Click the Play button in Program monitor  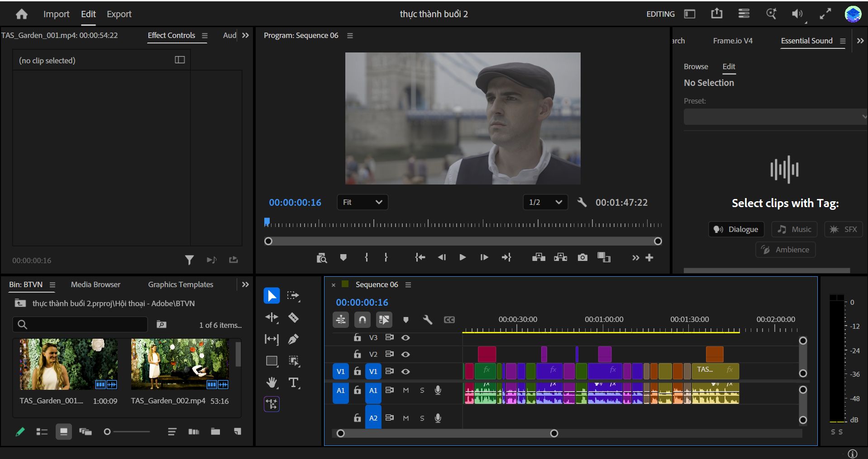point(463,257)
